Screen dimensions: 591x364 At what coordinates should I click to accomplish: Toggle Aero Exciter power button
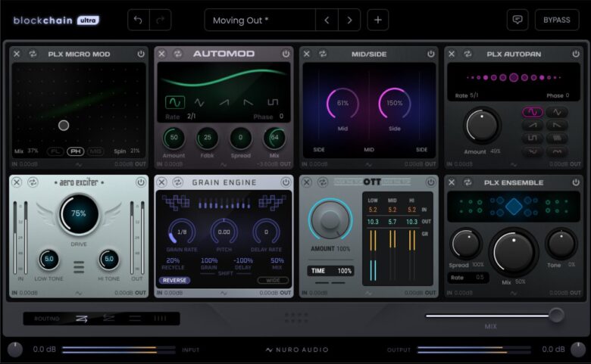(141, 182)
